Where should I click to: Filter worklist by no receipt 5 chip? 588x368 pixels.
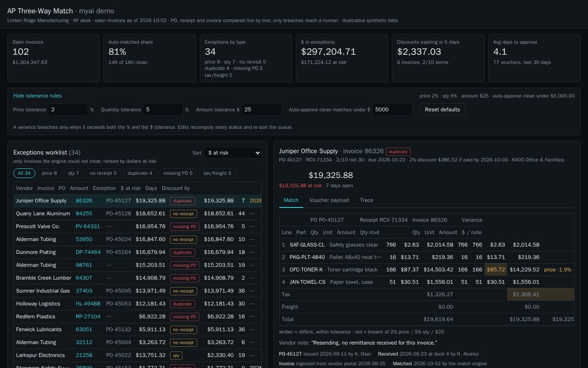pyautogui.click(x=103, y=173)
